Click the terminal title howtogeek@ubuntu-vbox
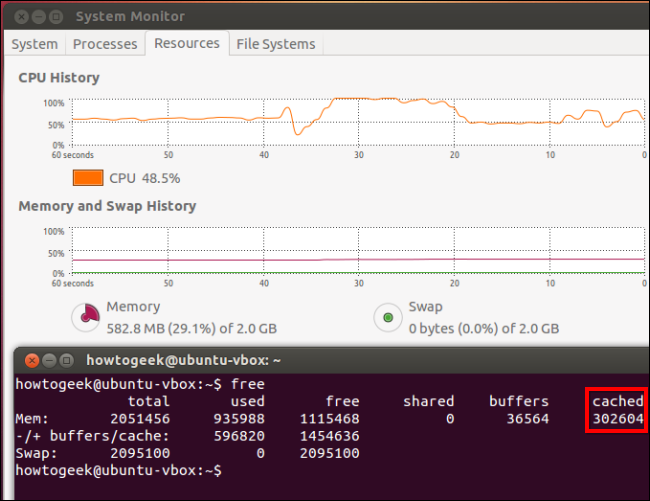The height and width of the screenshot is (501, 650). tap(183, 361)
